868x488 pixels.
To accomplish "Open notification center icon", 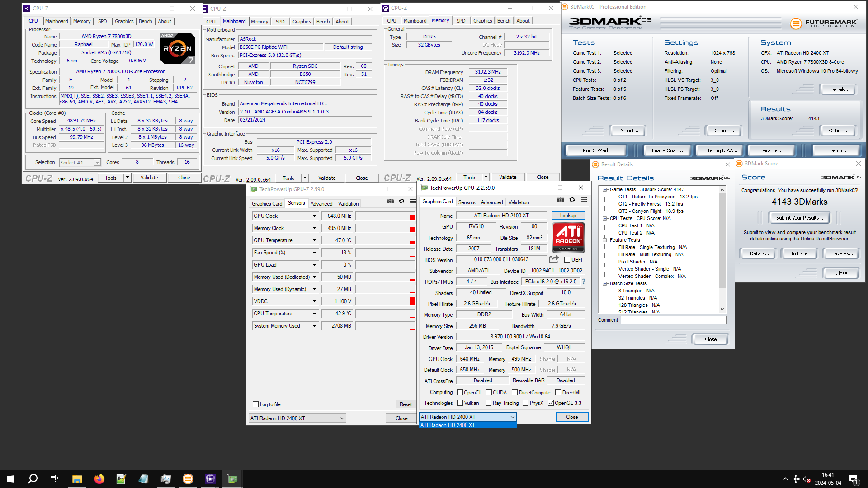I will coord(854,479).
